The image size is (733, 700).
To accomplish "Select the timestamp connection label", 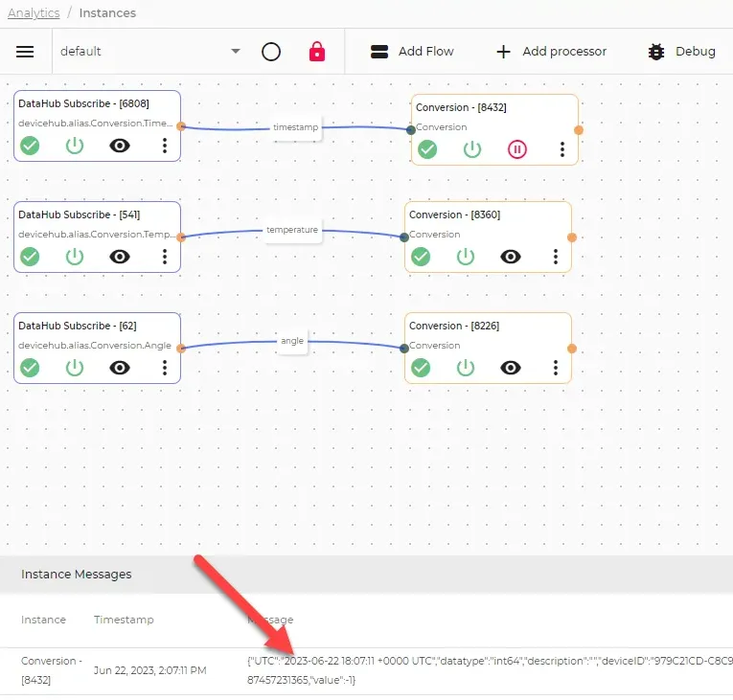I will [295, 127].
